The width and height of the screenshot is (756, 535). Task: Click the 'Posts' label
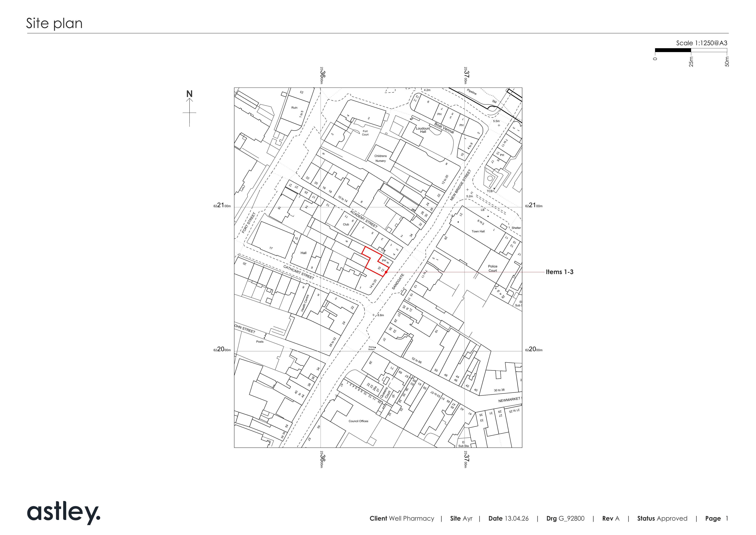[260, 342]
